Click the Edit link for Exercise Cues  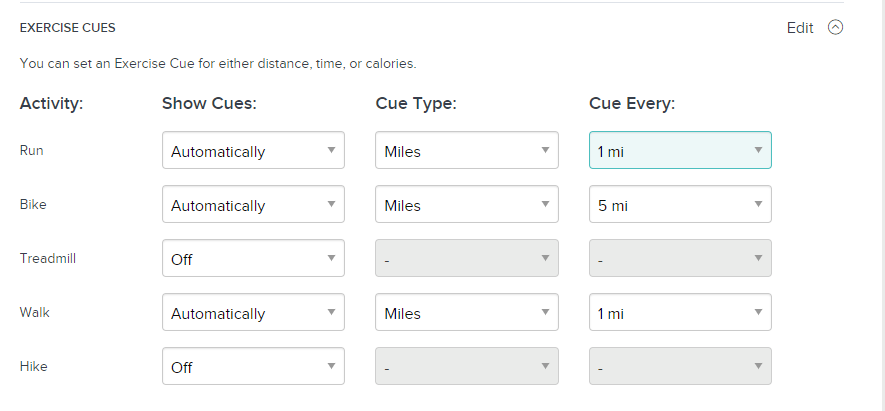[800, 28]
